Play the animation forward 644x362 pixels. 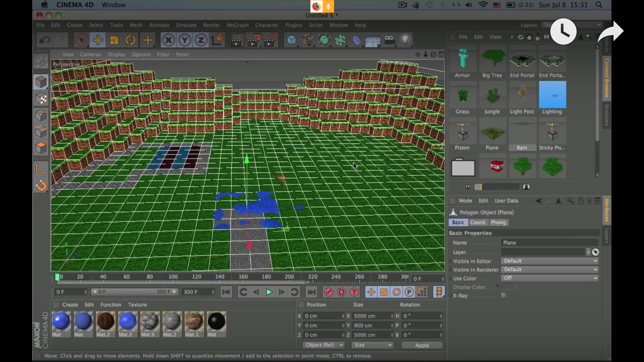pyautogui.click(x=269, y=292)
